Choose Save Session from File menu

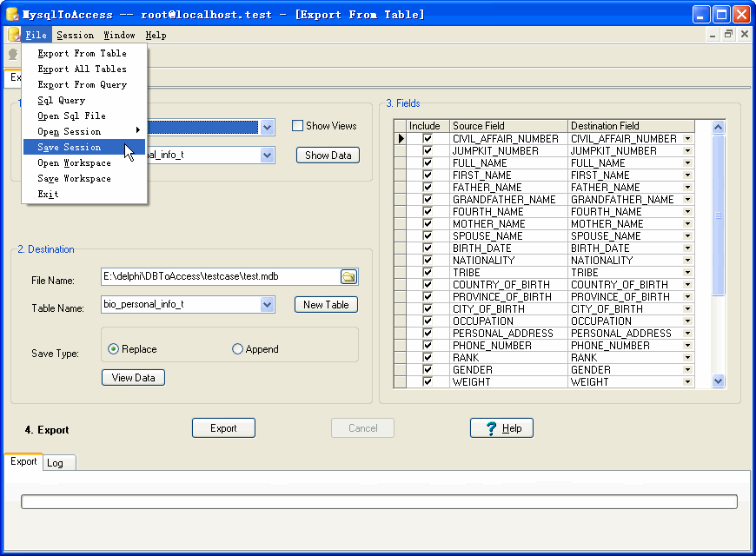[84, 147]
